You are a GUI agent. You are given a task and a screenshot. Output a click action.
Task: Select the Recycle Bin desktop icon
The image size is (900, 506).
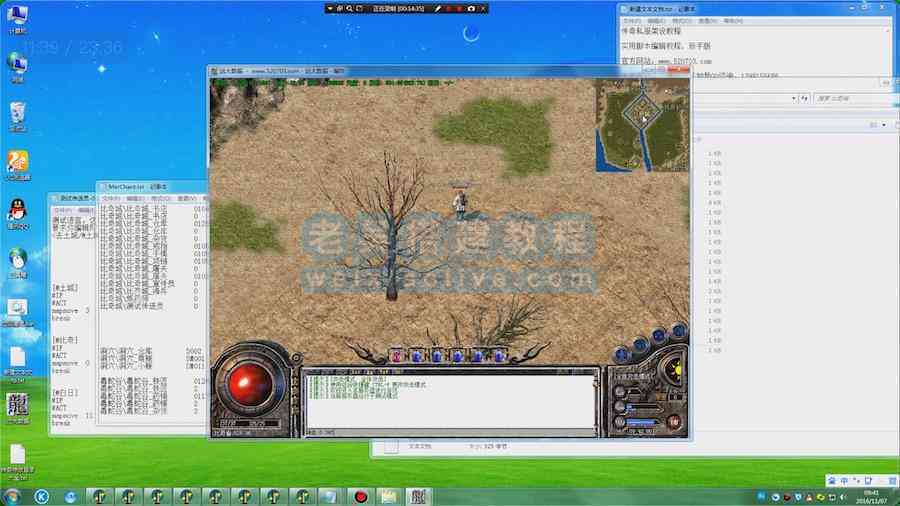pyautogui.click(x=17, y=116)
